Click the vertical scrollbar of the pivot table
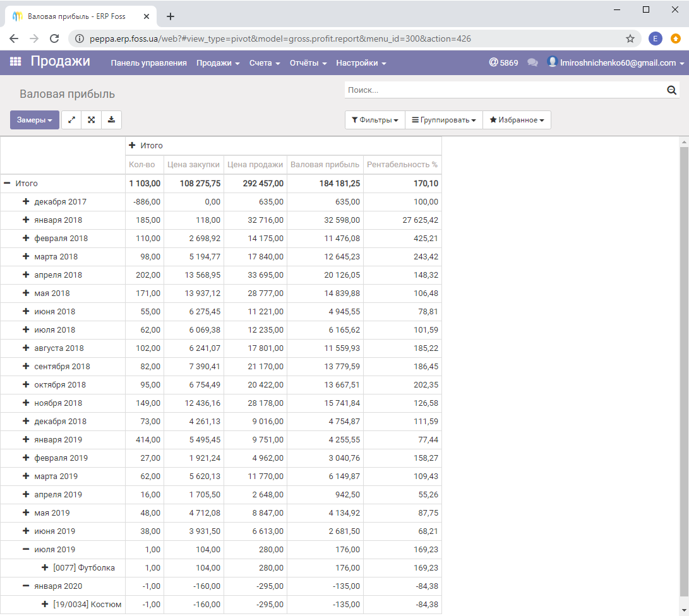 pos(684,372)
